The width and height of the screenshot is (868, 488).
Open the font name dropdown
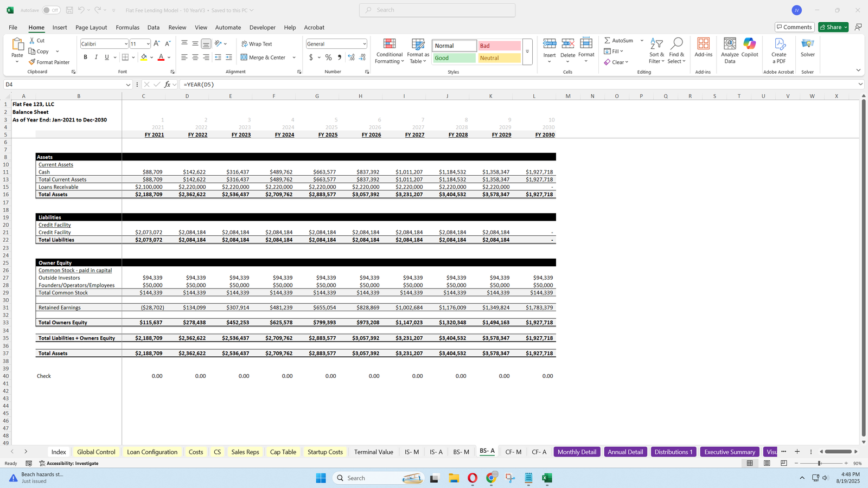tap(126, 44)
